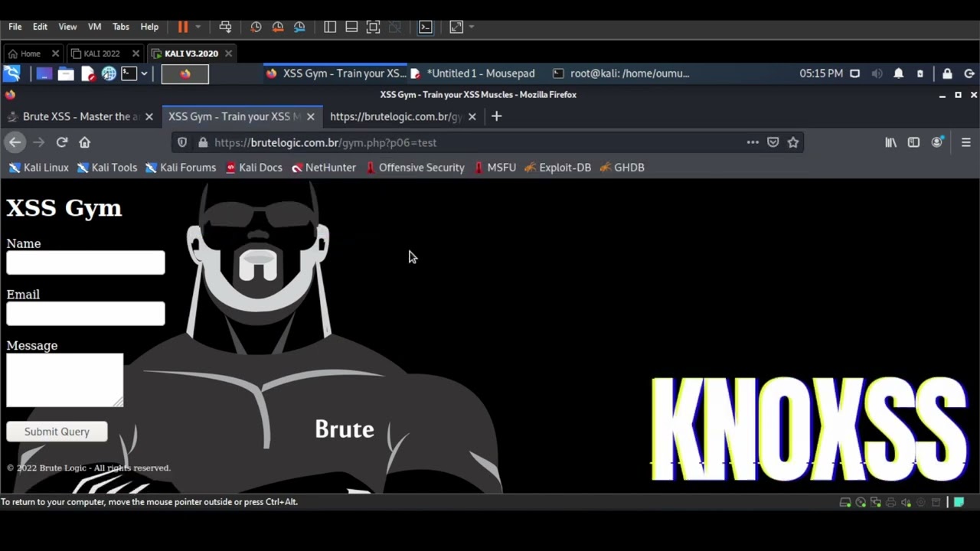Viewport: 980px width, 551px height.
Task: Go back to the previous page
Action: point(15,142)
